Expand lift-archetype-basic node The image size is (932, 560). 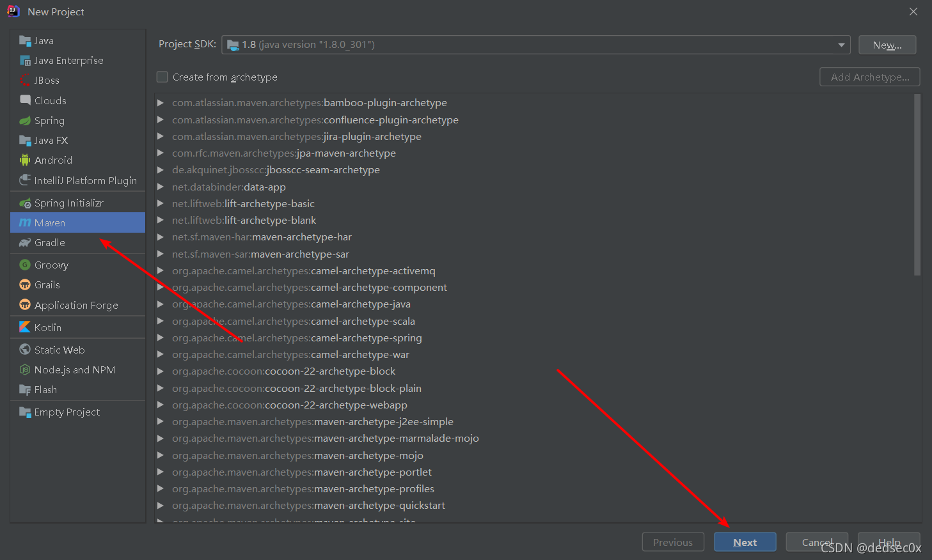[161, 203]
